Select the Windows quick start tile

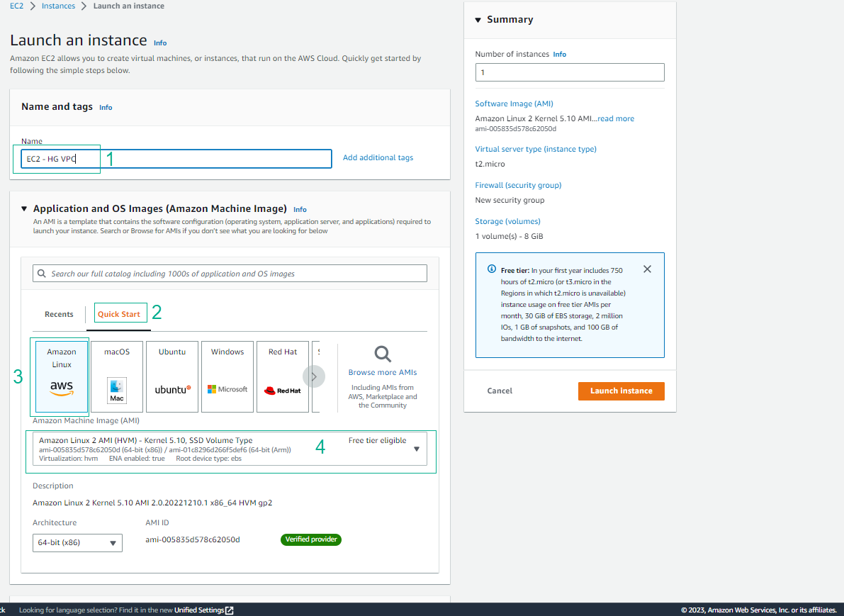[x=227, y=376]
